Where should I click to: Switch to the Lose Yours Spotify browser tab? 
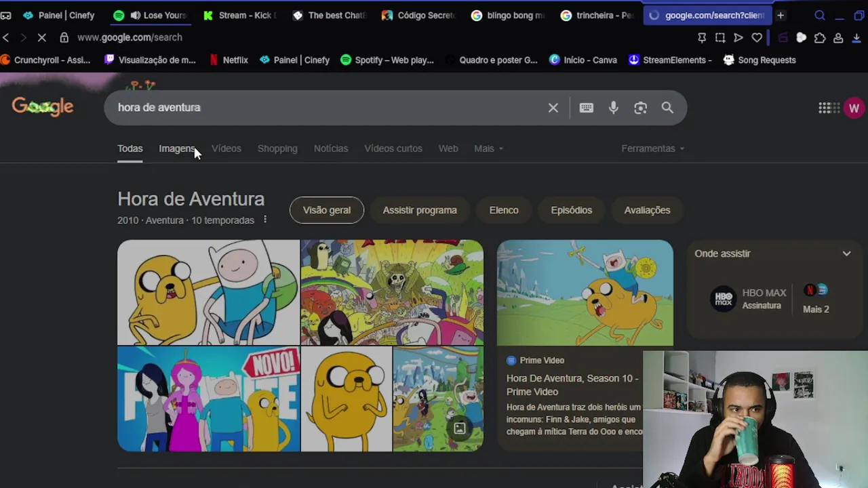click(x=150, y=15)
